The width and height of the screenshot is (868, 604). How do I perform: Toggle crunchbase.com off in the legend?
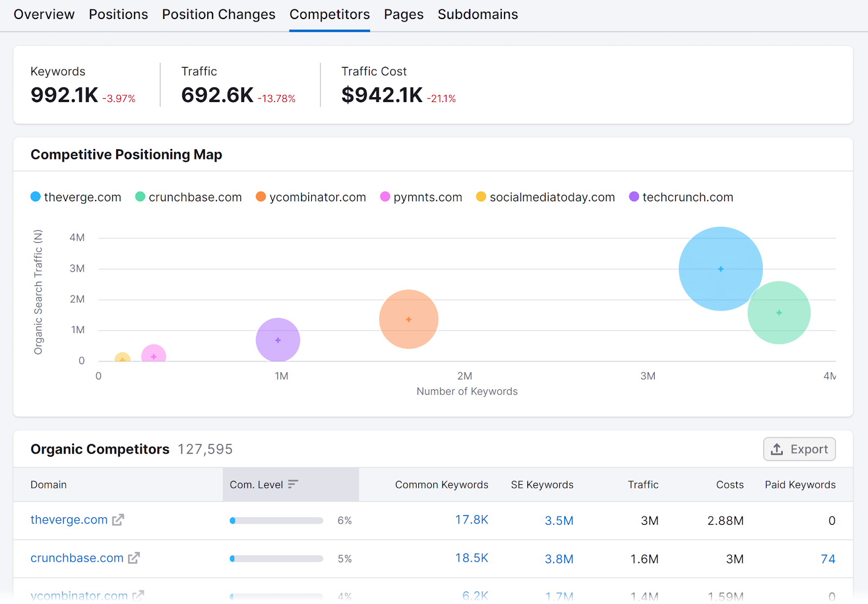(140, 197)
